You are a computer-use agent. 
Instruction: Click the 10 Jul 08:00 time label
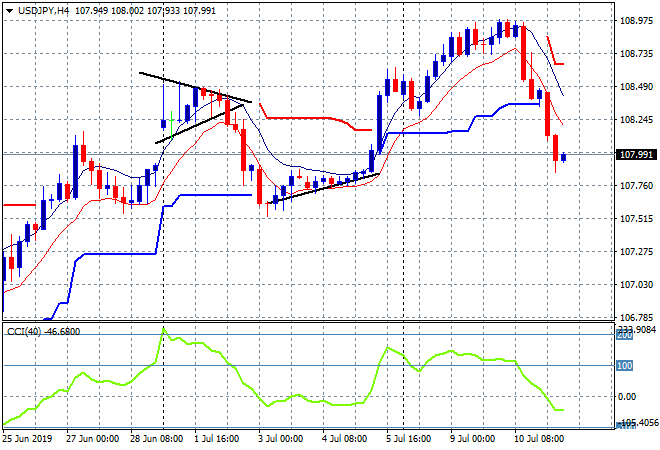coord(539,439)
